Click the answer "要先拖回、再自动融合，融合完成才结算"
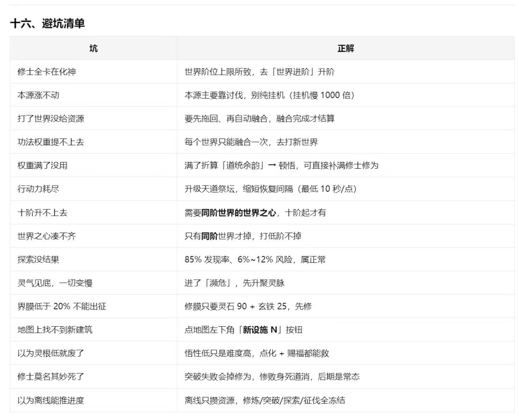The width and height of the screenshot is (519, 420). click(x=259, y=119)
